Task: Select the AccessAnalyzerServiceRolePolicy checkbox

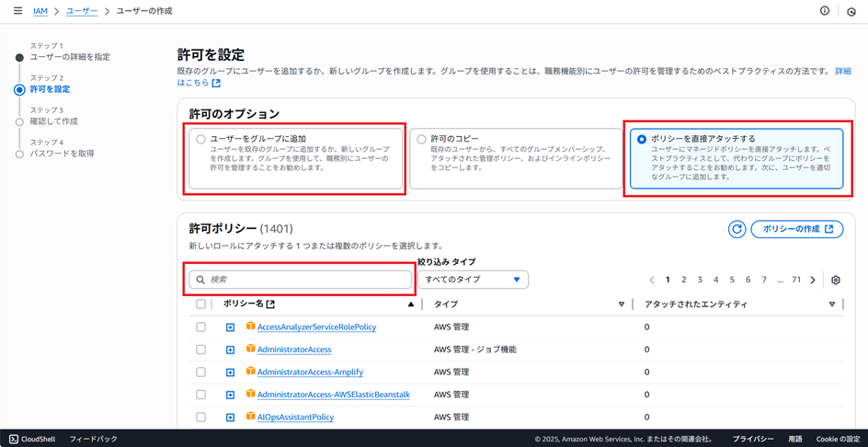Action: 200,327
